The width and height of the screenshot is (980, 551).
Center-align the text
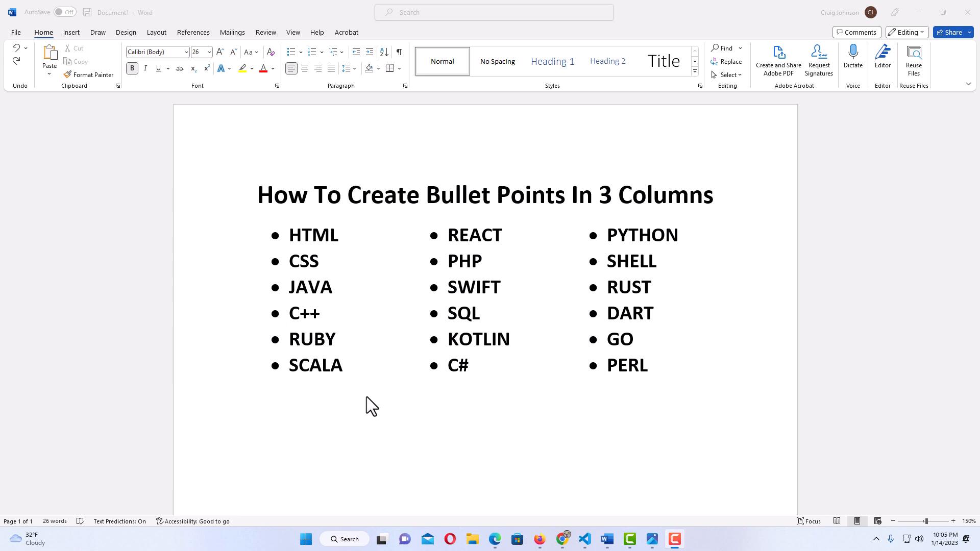pyautogui.click(x=305, y=68)
